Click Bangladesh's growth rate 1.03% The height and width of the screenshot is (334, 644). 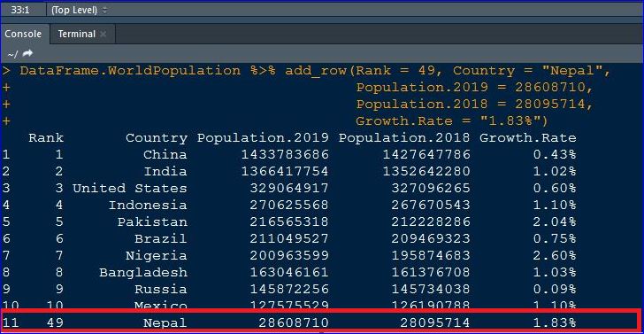tap(554, 272)
